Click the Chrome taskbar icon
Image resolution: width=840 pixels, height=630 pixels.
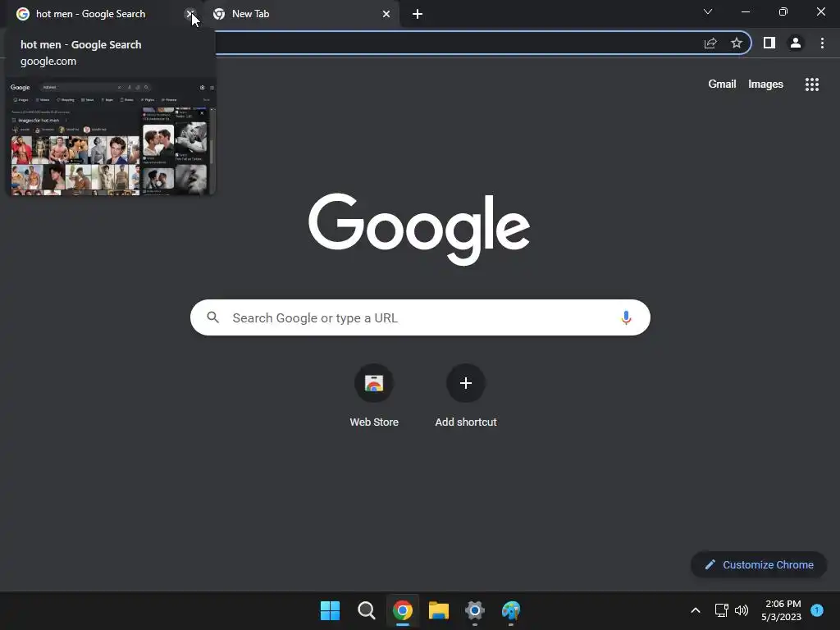(x=403, y=610)
